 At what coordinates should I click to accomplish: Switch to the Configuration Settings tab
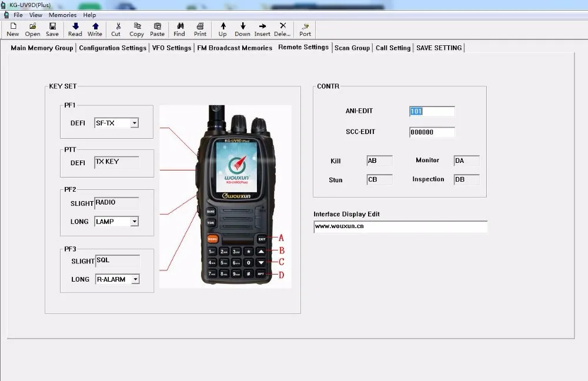coord(112,48)
